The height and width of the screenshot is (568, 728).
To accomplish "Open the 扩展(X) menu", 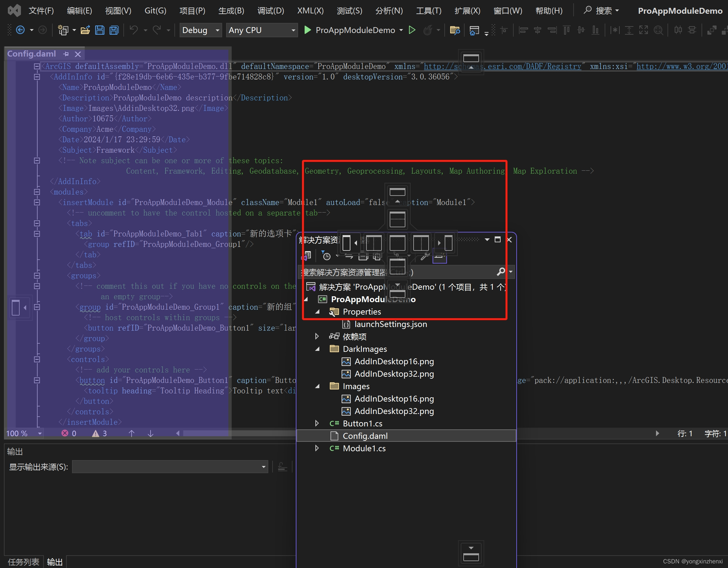I will (467, 11).
